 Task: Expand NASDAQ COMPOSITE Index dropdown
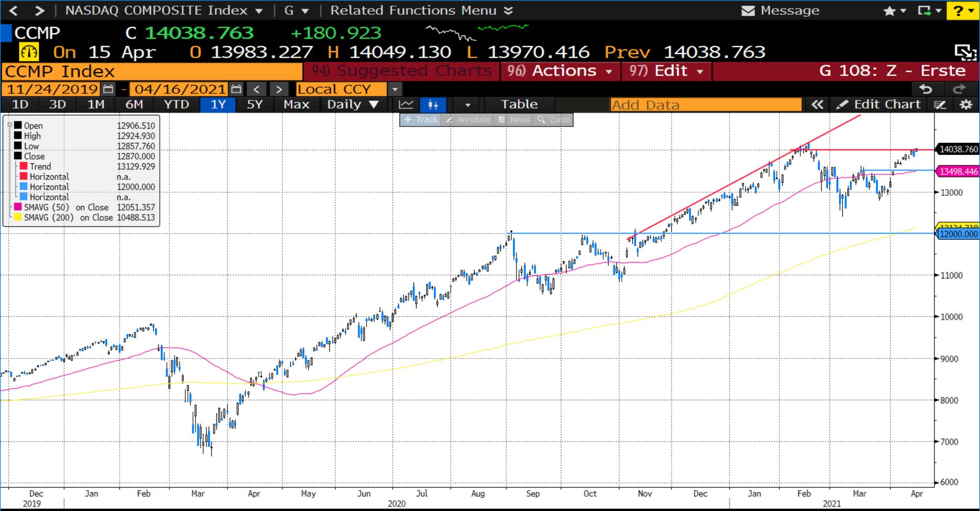pyautogui.click(x=259, y=11)
